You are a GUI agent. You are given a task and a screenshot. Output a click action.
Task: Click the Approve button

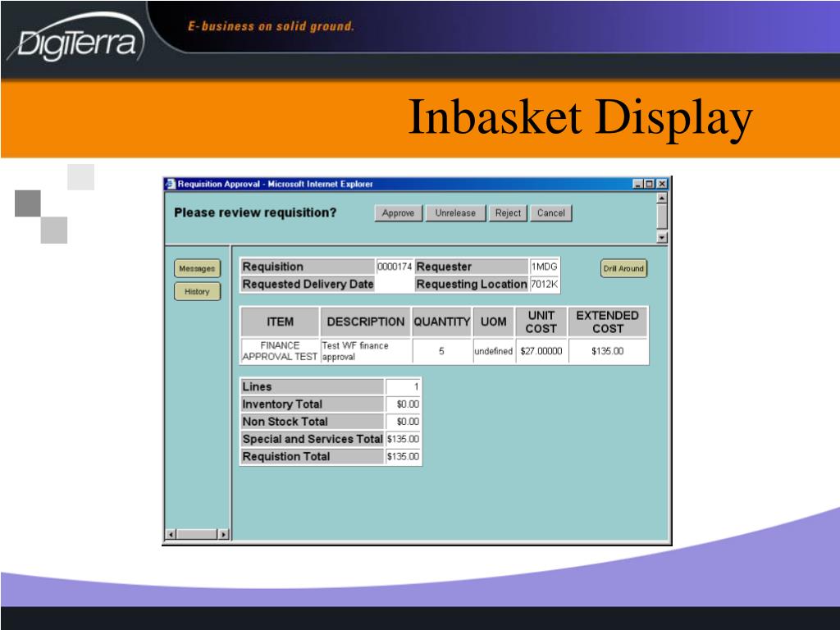coord(398,212)
